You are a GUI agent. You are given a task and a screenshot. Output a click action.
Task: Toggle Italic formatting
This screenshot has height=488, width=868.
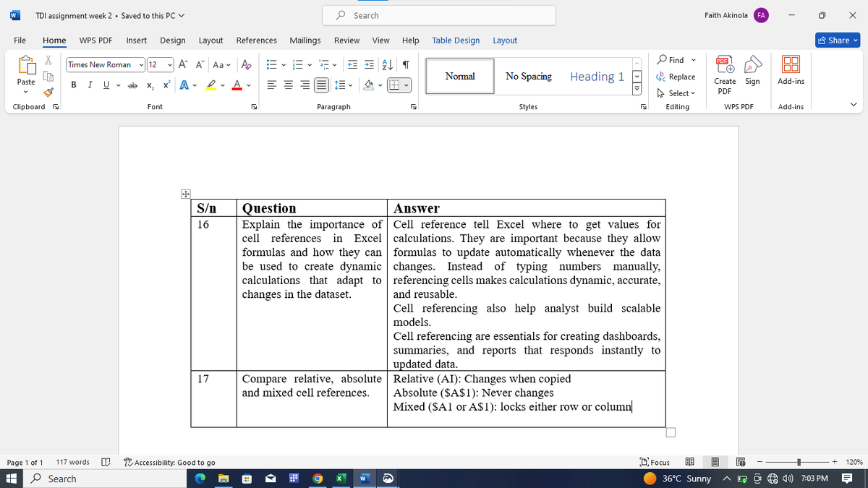(90, 85)
